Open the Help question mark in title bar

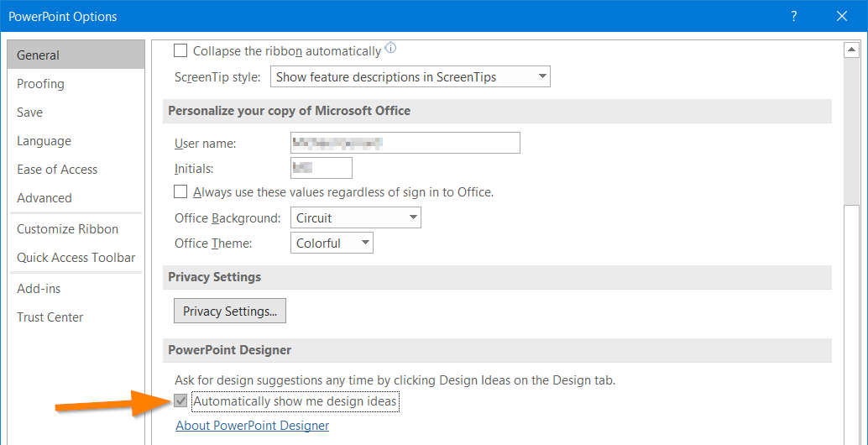tap(794, 16)
